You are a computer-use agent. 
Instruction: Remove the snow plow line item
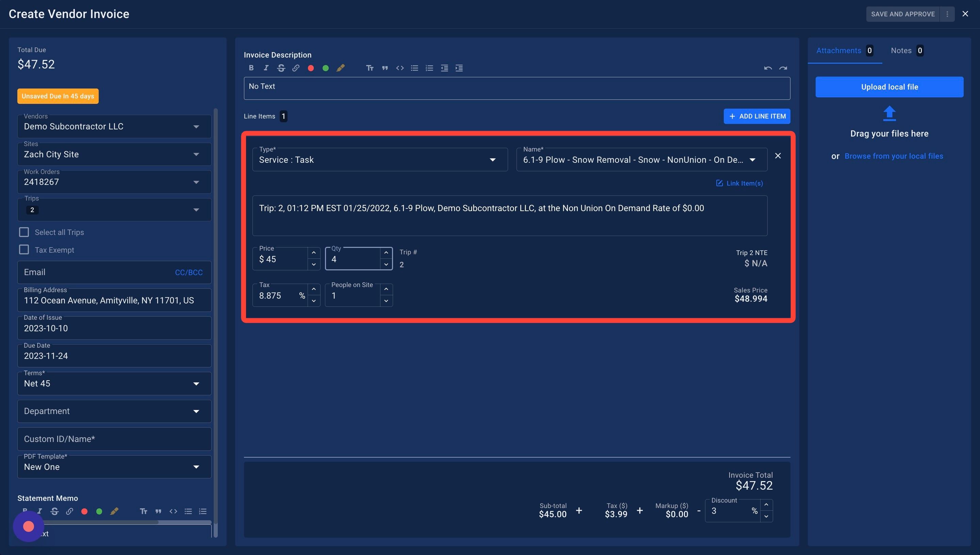[778, 156]
